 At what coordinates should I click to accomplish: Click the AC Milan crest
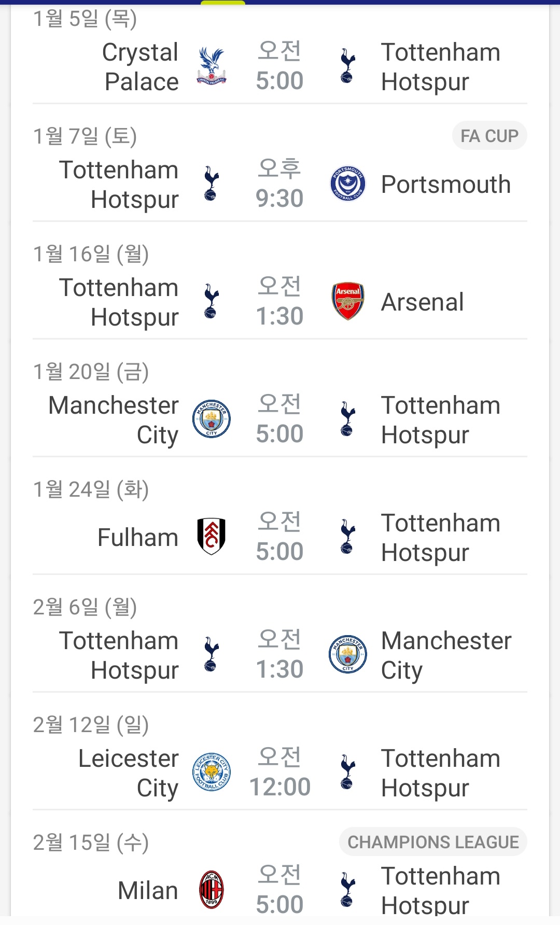click(x=212, y=890)
